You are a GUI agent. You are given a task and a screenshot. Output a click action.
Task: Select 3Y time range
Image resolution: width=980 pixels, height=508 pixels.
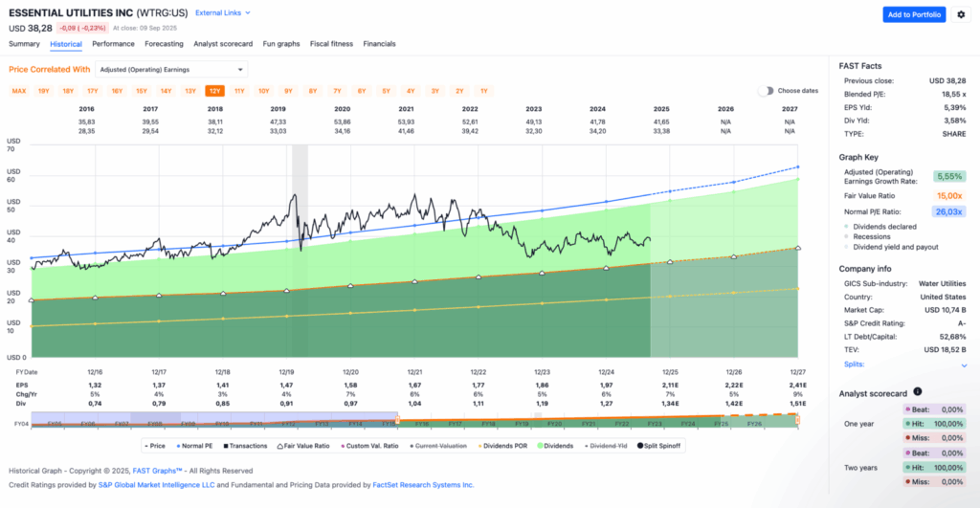(x=435, y=91)
